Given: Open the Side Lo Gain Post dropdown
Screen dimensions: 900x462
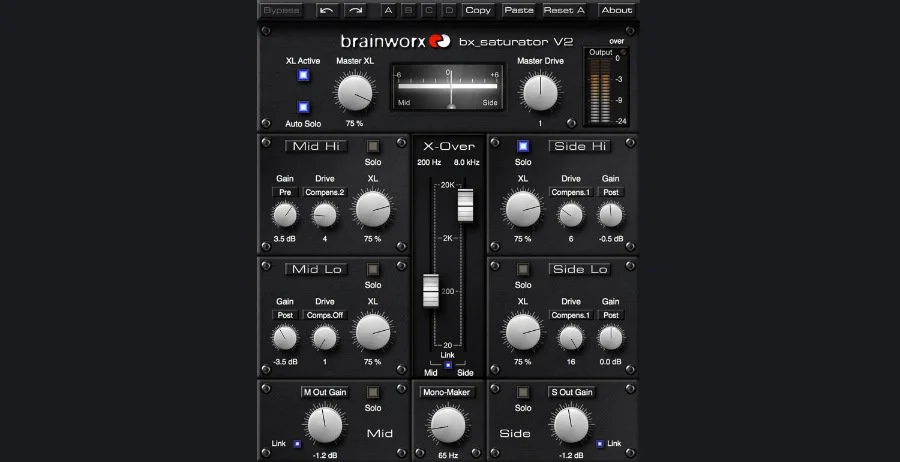Looking at the screenshot, I should [611, 315].
